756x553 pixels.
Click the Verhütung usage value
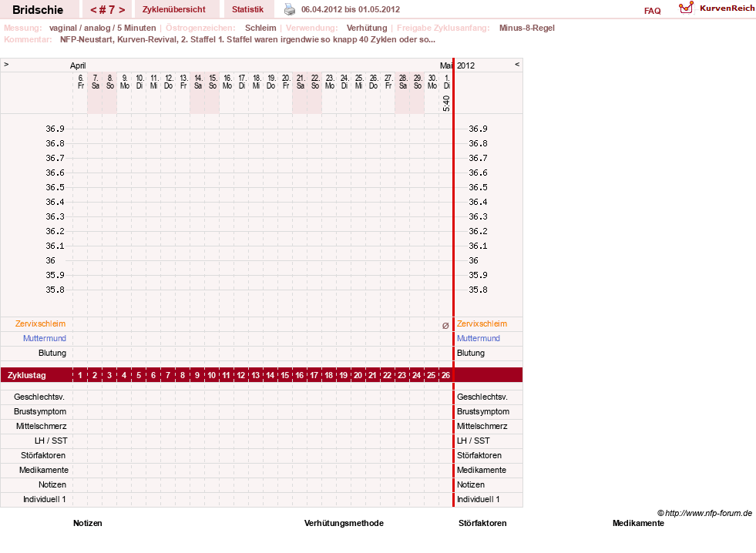click(367, 28)
